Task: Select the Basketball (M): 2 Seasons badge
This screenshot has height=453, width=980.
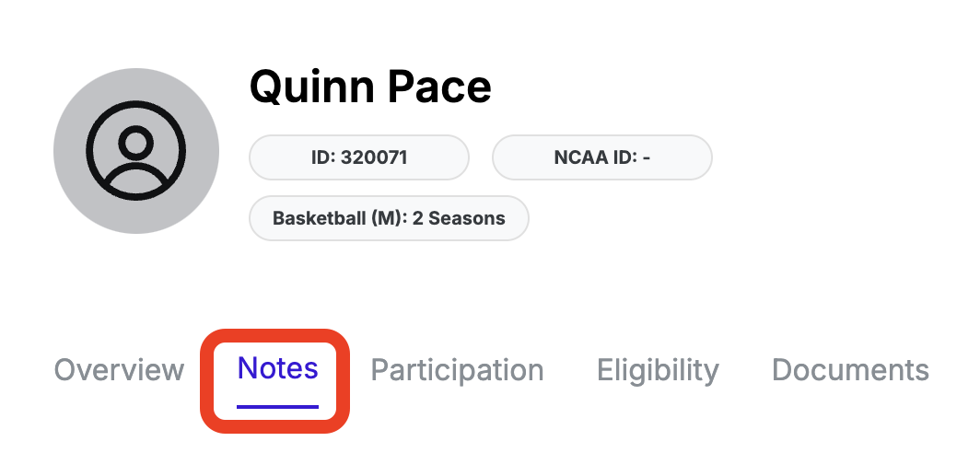Action: (x=389, y=218)
